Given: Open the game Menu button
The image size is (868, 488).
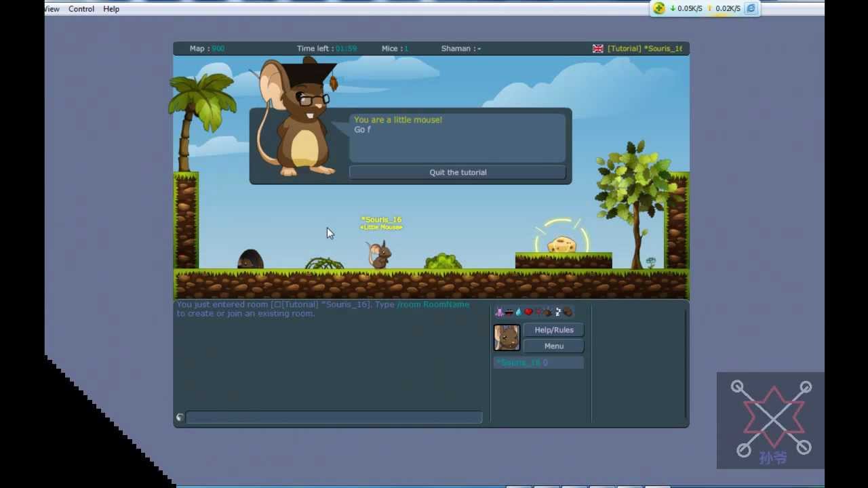Looking at the screenshot, I should click(554, 346).
